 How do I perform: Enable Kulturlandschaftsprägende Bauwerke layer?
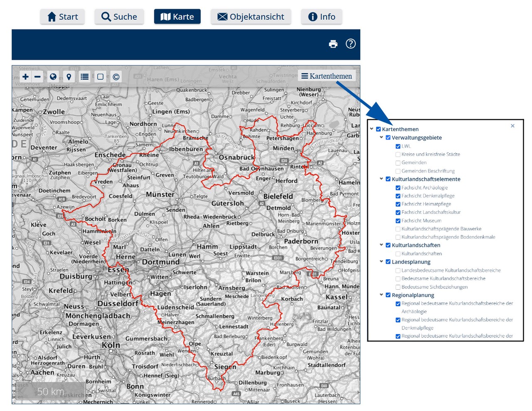(398, 229)
